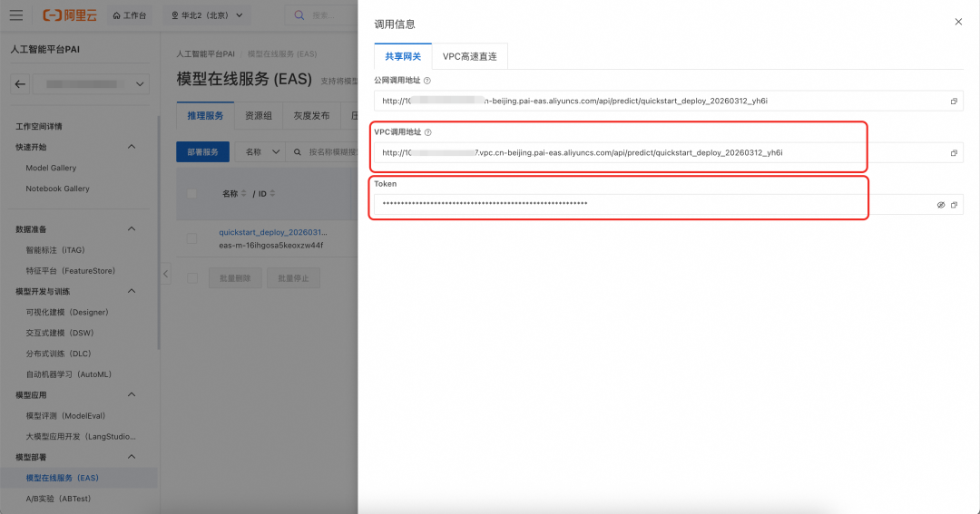
Task: Click the top search box
Action: click(321, 15)
